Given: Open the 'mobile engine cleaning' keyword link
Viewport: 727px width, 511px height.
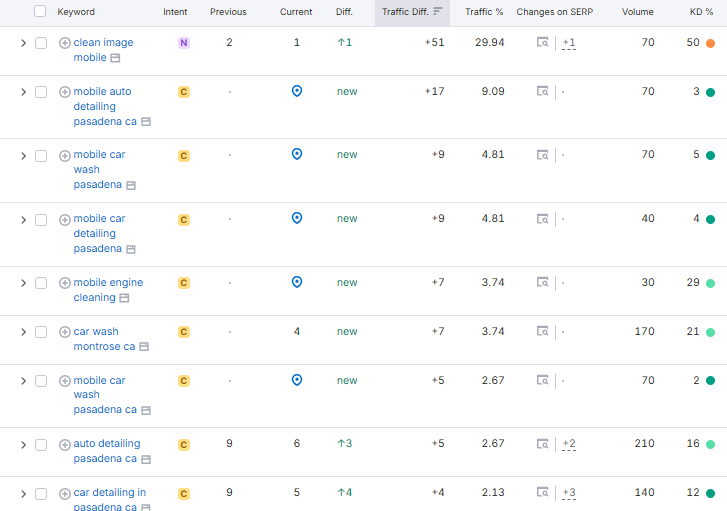Looking at the screenshot, I should pyautogui.click(x=108, y=283).
